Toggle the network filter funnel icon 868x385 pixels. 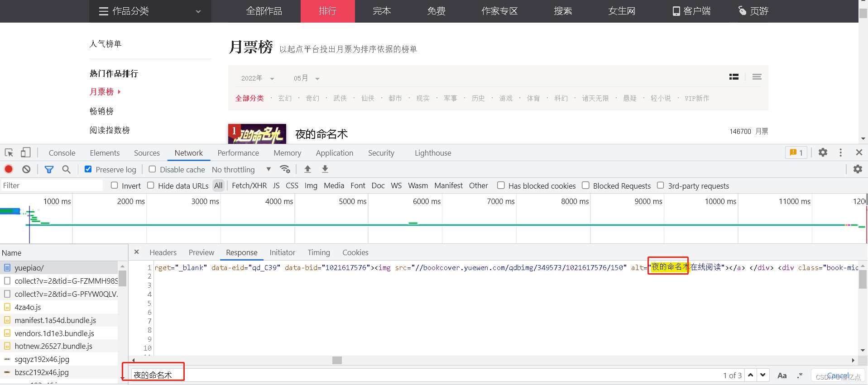point(49,169)
